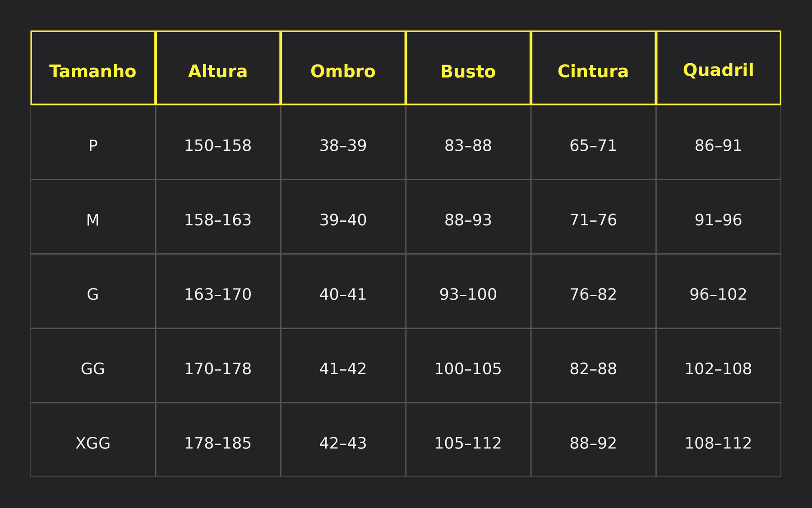Viewport: 812px width, 508px height.
Task: Select the 41–42 shoulder cell
Action: pyautogui.click(x=343, y=369)
